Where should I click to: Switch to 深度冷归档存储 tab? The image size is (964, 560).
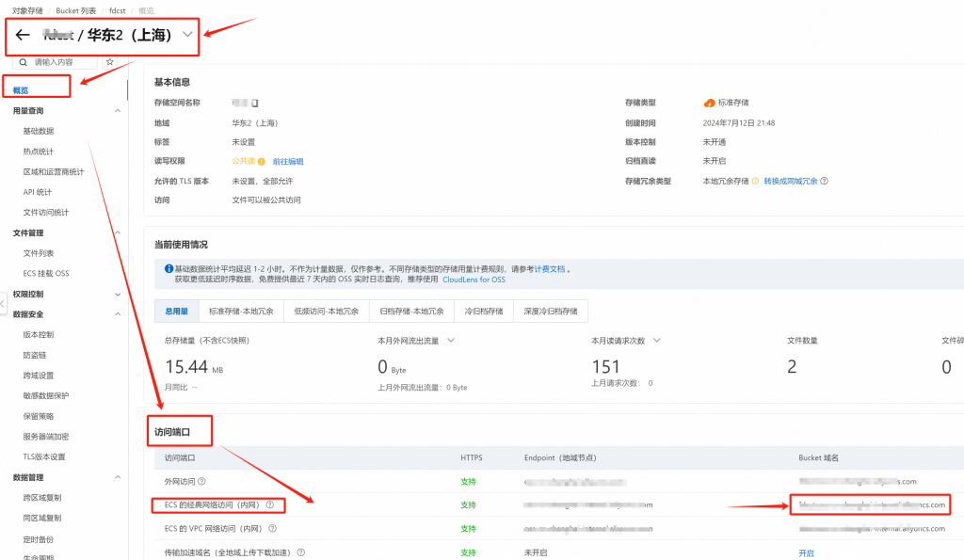[551, 311]
